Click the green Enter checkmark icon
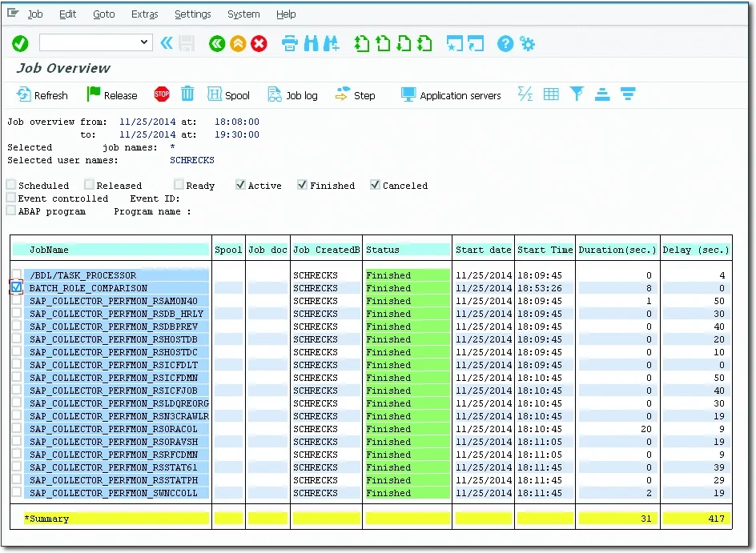756x553 pixels. [20, 43]
